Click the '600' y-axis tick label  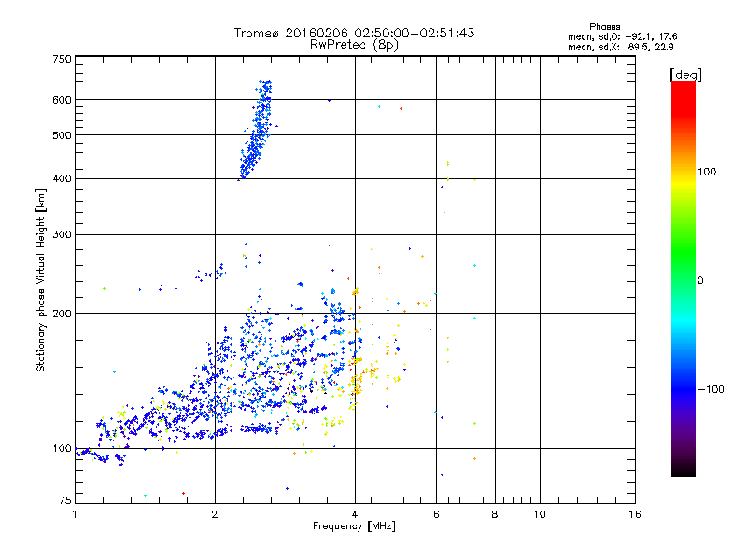coord(62,100)
